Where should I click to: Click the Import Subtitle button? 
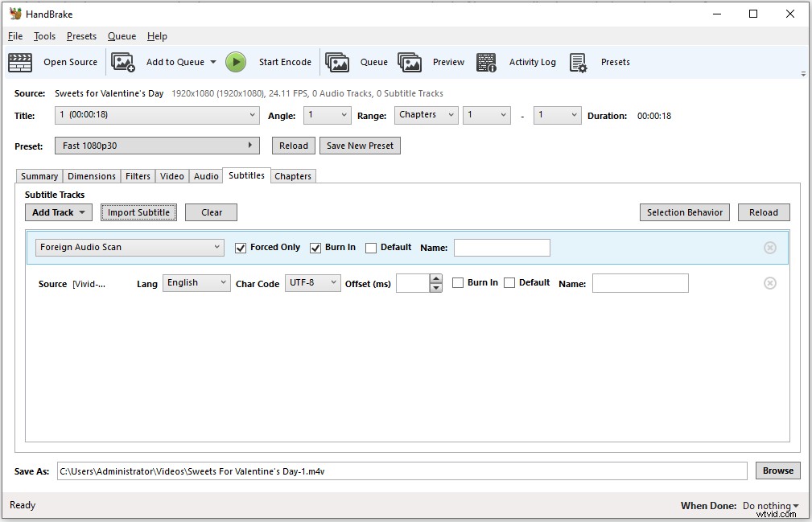(138, 212)
